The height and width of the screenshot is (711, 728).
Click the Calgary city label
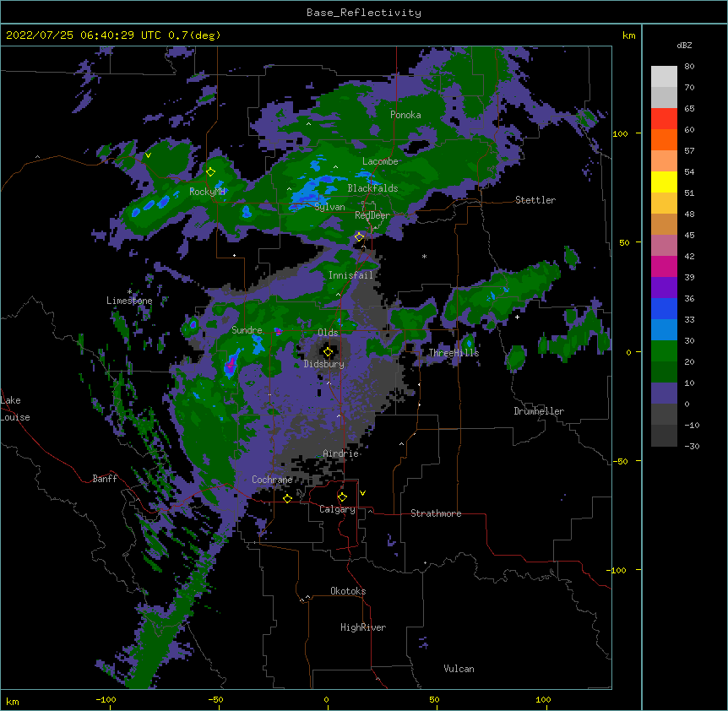[x=337, y=509]
